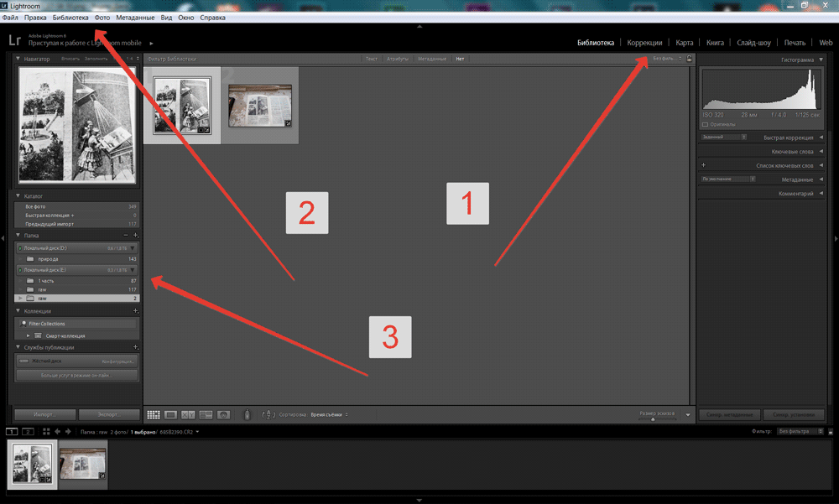Viewport: 839px width, 504px height.
Task: Click the play arrow beside Lightroom mobile text
Action: click(x=151, y=44)
